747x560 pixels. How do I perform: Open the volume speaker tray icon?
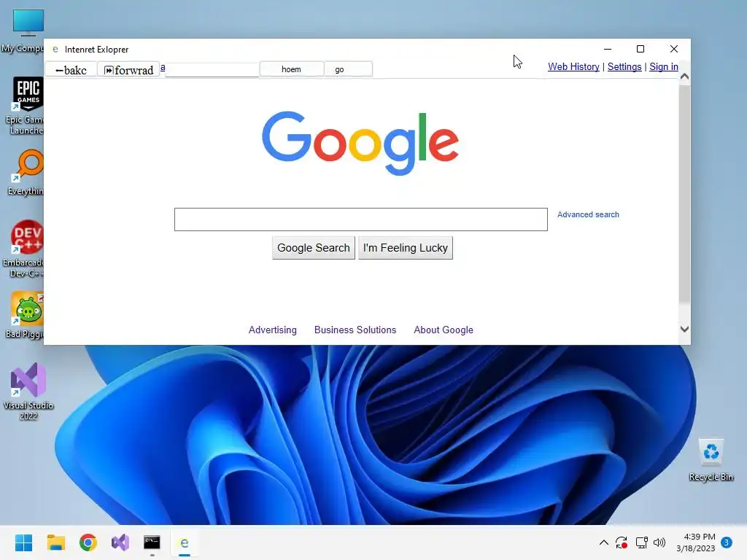click(659, 542)
